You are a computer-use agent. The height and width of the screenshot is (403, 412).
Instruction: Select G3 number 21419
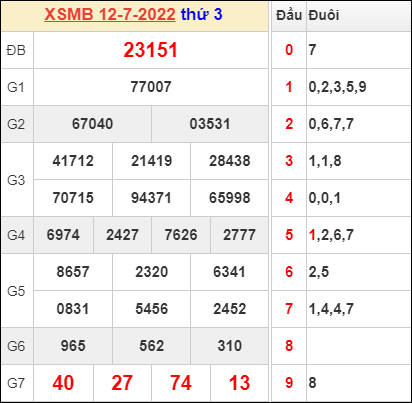151,161
